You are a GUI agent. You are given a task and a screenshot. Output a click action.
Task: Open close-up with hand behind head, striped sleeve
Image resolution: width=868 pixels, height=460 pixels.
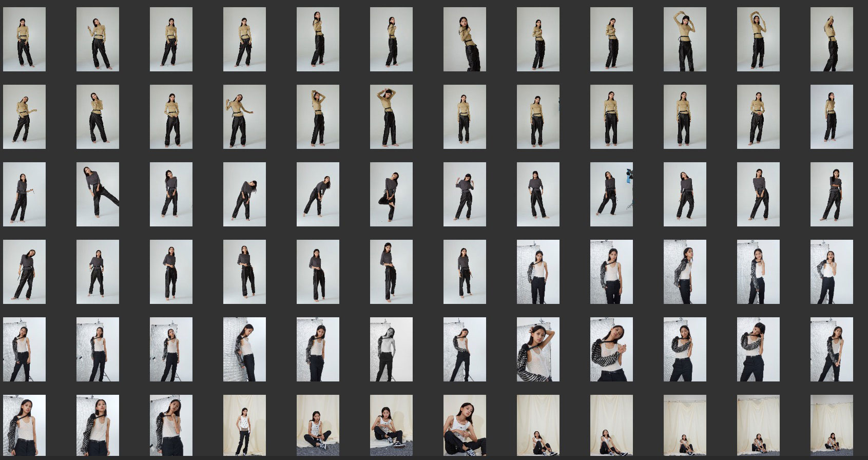538,349
